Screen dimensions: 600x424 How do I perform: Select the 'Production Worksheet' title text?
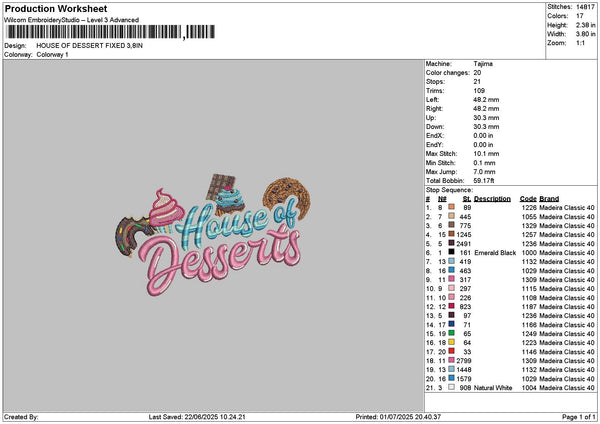[x=56, y=8]
